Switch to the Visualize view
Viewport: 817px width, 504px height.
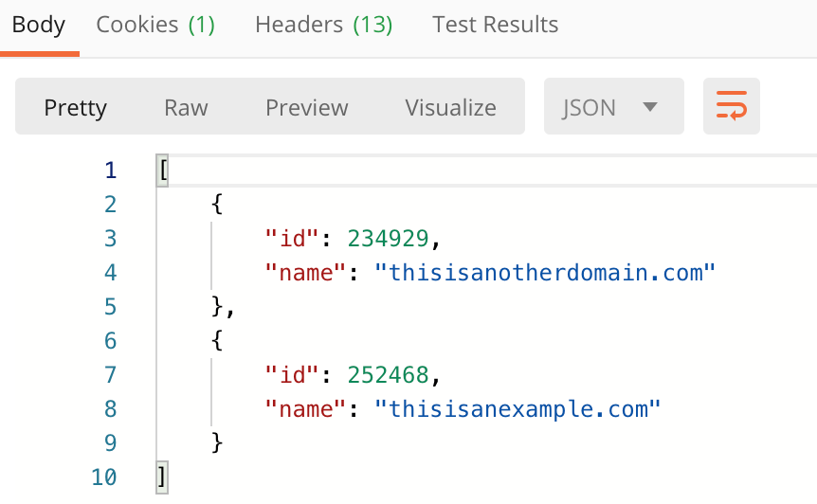point(451,108)
